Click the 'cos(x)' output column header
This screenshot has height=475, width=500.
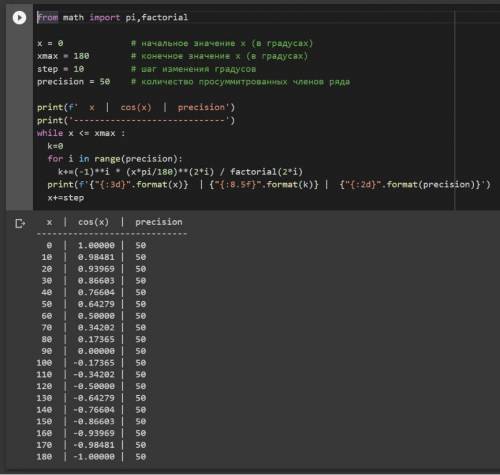pyautogui.click(x=93, y=222)
